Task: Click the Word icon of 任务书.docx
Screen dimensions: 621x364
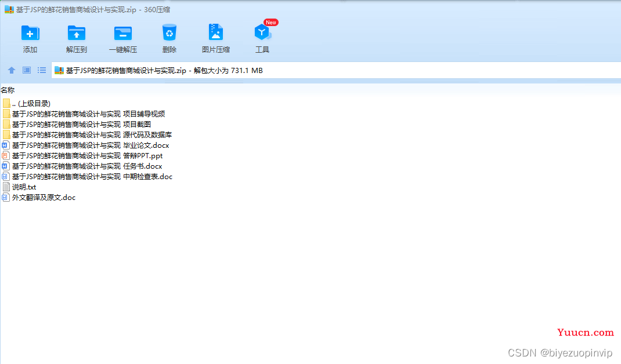Action: [x=6, y=166]
